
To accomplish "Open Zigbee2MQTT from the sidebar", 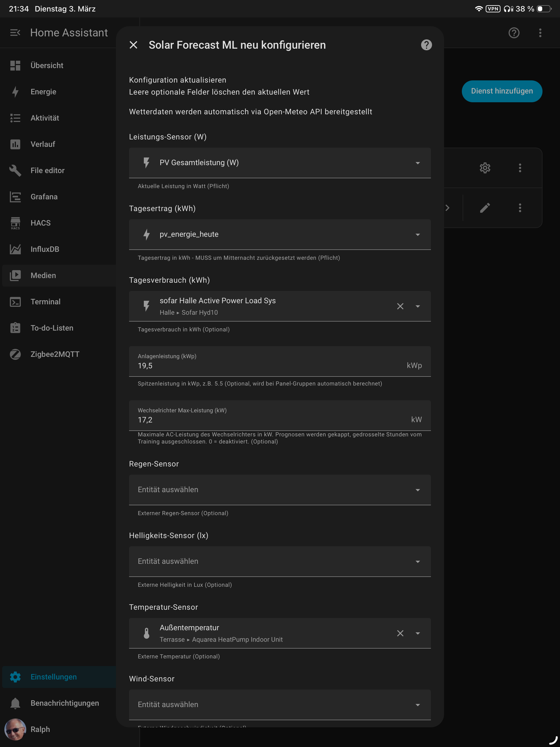I will [55, 354].
